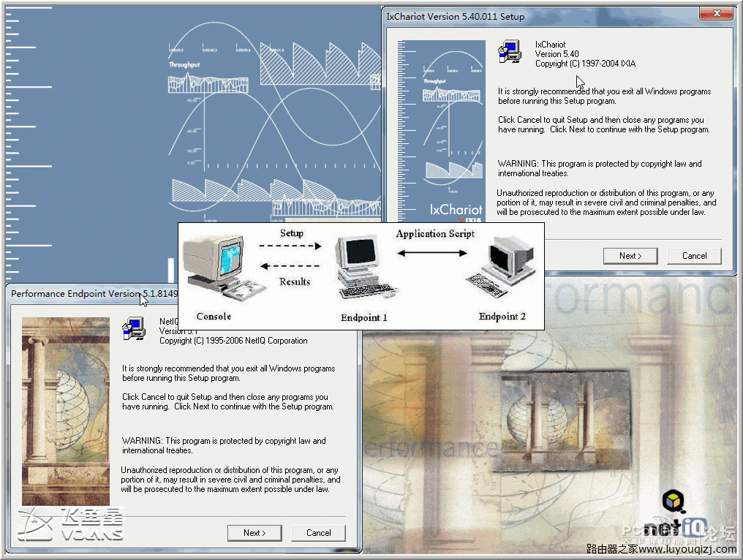Click Next in IxChariot Setup window

(x=630, y=256)
